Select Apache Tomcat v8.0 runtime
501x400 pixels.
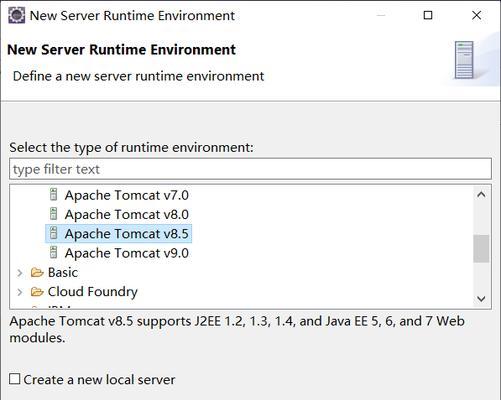[x=127, y=214]
